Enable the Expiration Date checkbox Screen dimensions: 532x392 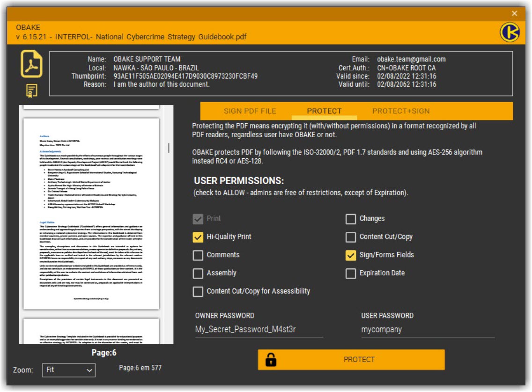point(351,273)
